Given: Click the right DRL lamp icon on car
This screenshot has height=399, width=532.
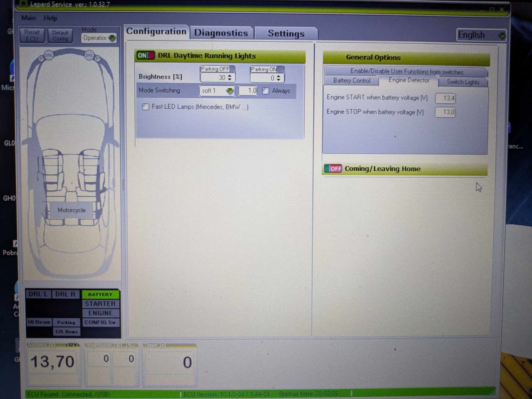Looking at the screenshot, I should 89,55.
